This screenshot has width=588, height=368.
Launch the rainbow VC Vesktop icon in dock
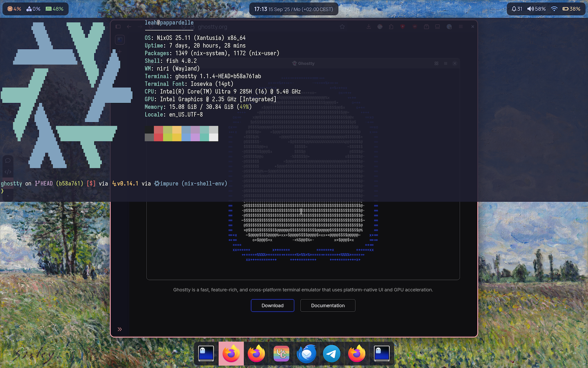pos(281,354)
